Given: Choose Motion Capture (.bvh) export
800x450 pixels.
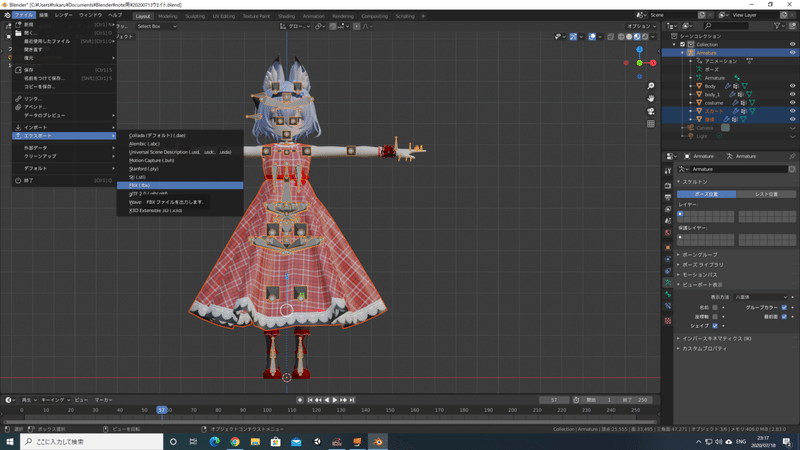Looking at the screenshot, I should (x=180, y=160).
